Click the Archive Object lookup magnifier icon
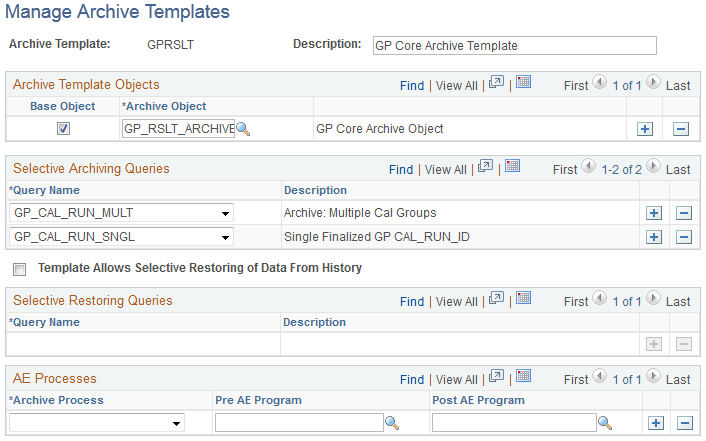This screenshot has height=441, width=706. click(x=243, y=129)
